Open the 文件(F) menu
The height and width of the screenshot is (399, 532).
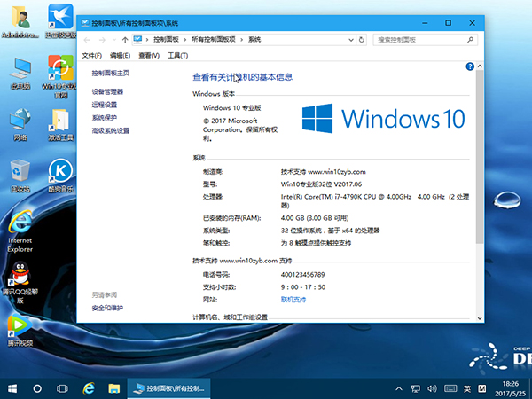click(x=92, y=55)
